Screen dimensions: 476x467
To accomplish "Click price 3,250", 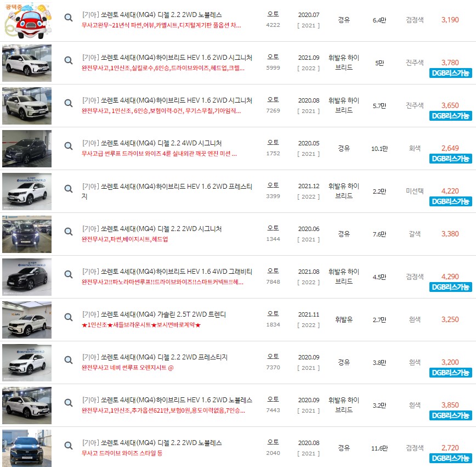I will coord(450,320).
